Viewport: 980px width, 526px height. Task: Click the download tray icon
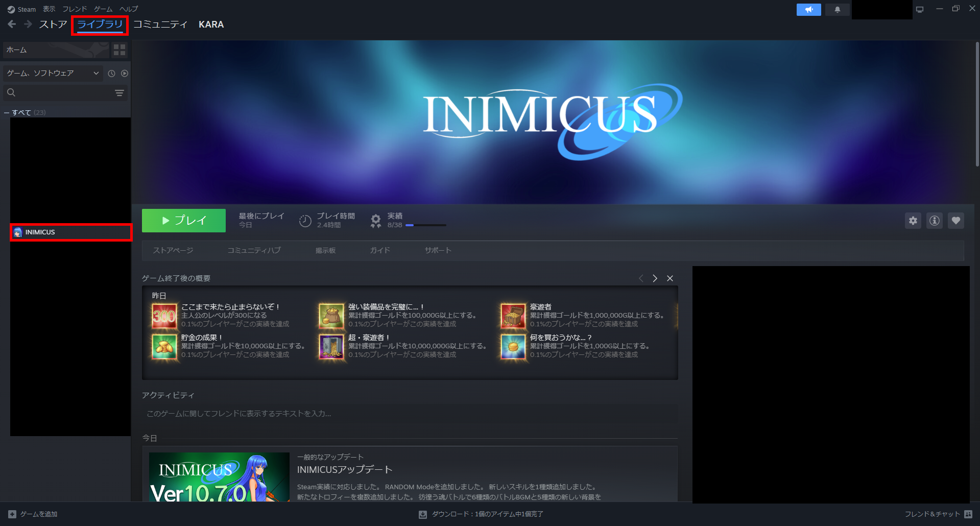(423, 514)
